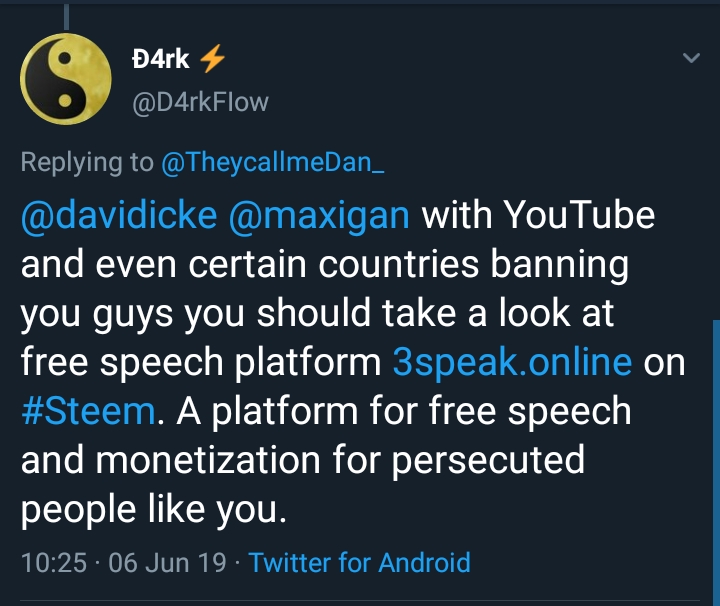This screenshot has height=606, width=720.
Task: Click the Twitter for Android source link
Action: pyautogui.click(x=359, y=562)
